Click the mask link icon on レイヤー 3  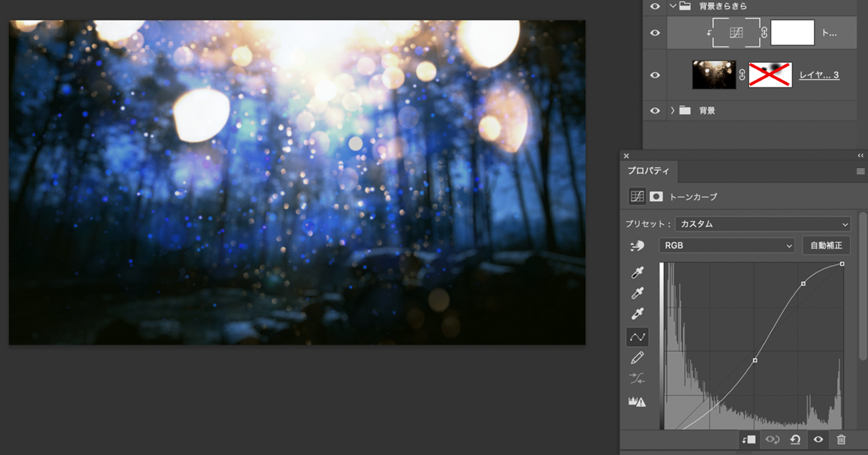coord(742,75)
